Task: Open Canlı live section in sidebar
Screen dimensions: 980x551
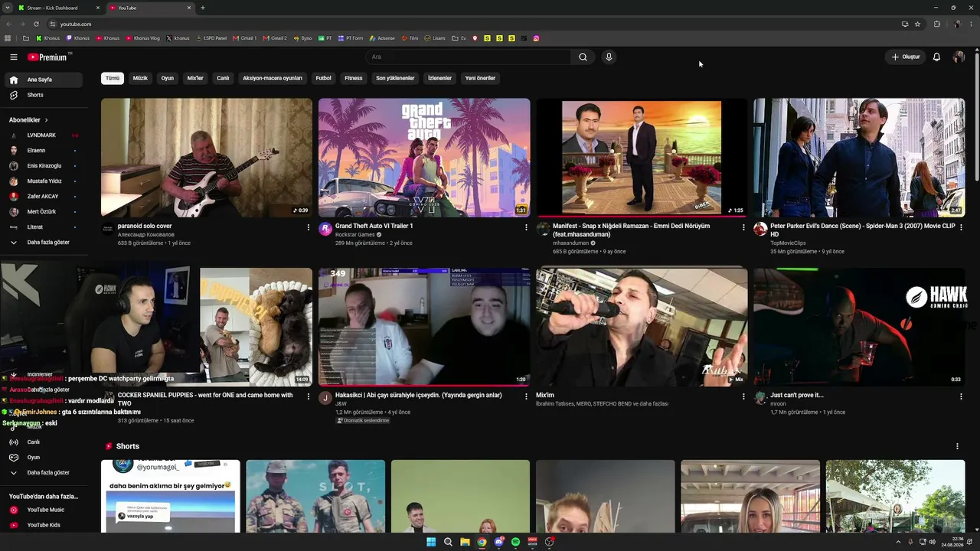Action: (x=44, y=442)
